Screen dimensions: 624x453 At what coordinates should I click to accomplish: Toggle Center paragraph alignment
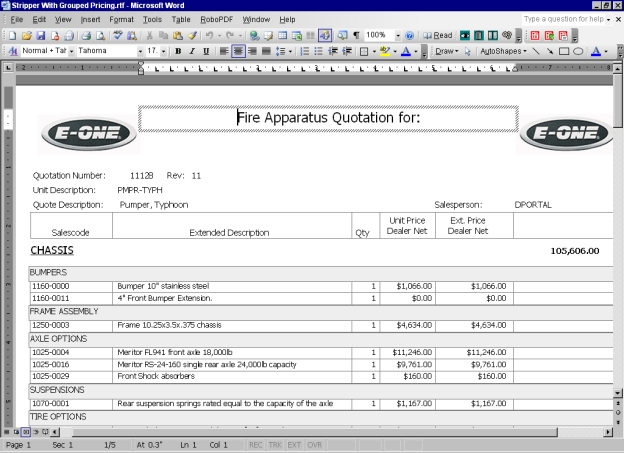point(238,51)
